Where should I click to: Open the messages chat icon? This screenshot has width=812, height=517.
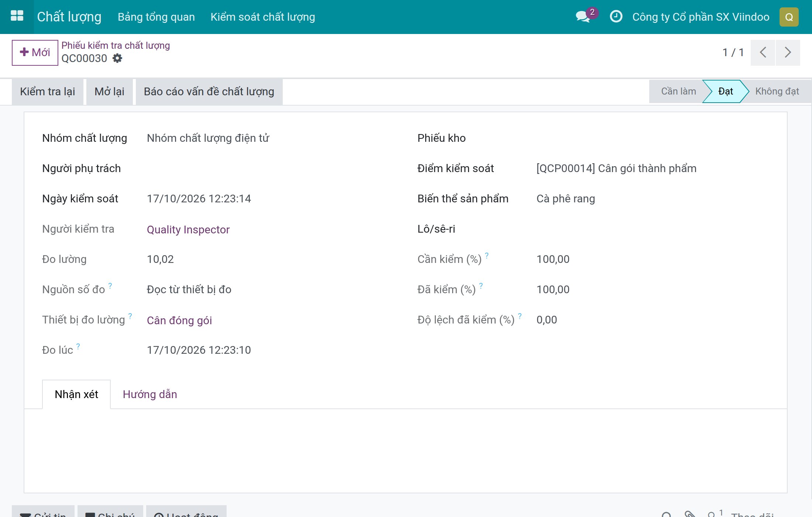583,17
